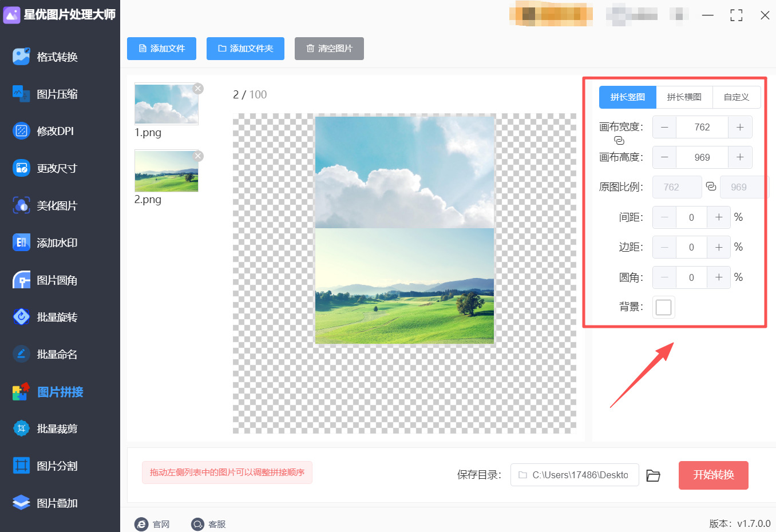Select the 图片拼接 puzzle icon

tap(21, 391)
